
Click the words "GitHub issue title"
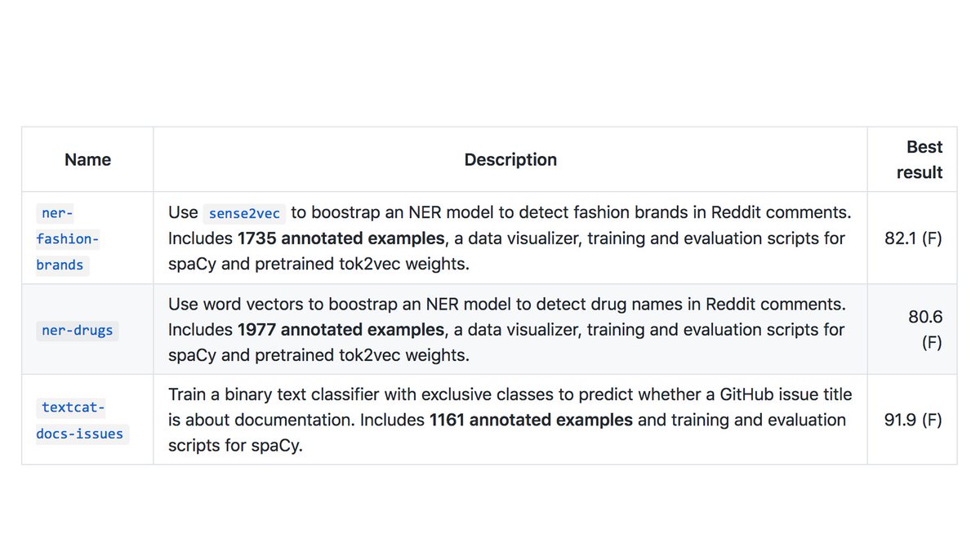(786, 394)
